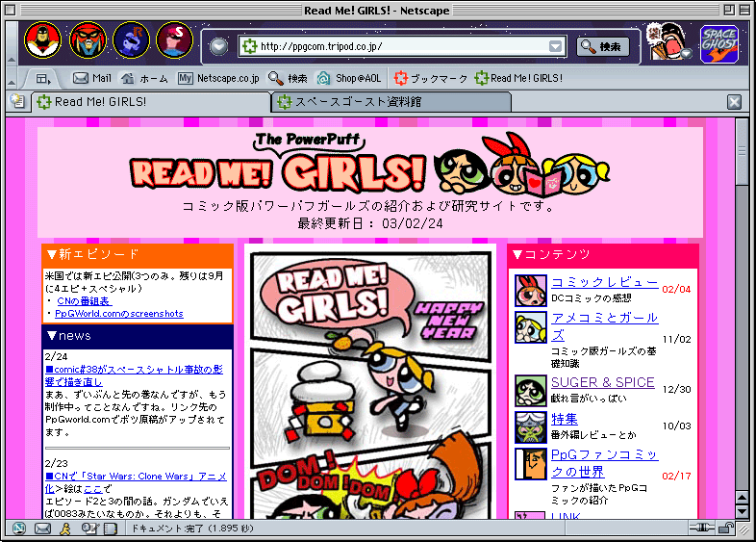Open Instant Messenger icon in status bar

point(65,529)
